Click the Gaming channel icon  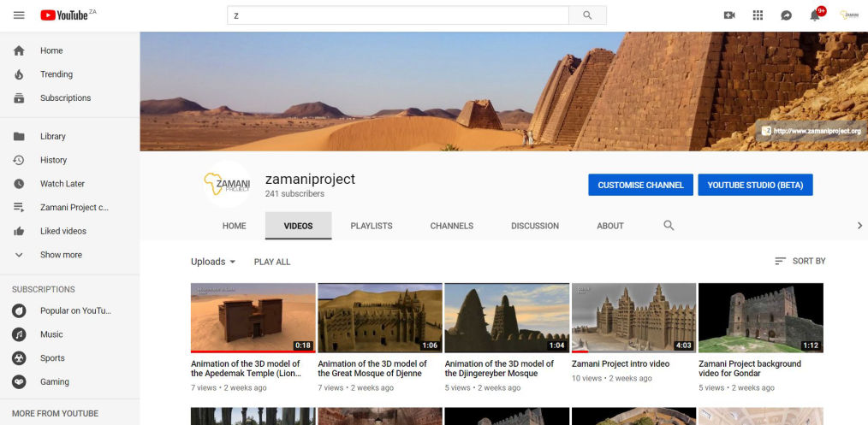19,382
